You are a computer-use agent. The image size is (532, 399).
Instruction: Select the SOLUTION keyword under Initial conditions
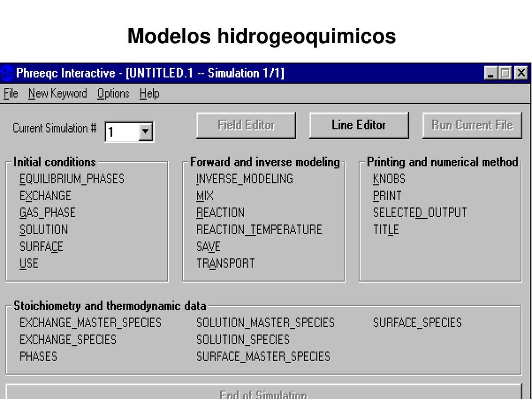coord(44,230)
